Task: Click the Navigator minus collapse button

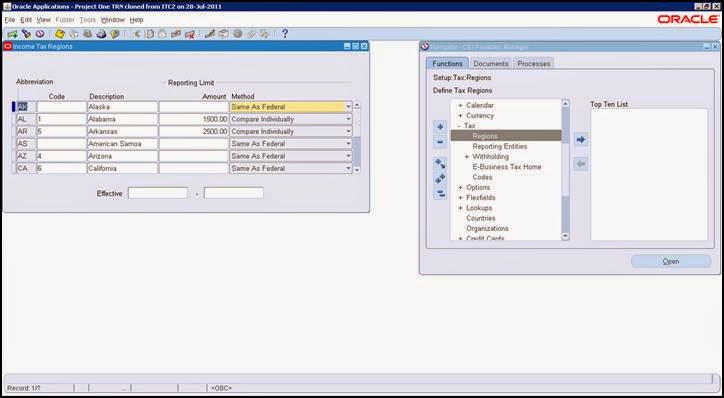Action: click(440, 142)
